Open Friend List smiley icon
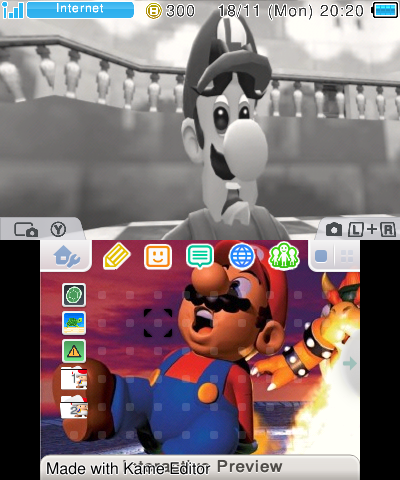The height and width of the screenshot is (480, 400). coord(158,256)
